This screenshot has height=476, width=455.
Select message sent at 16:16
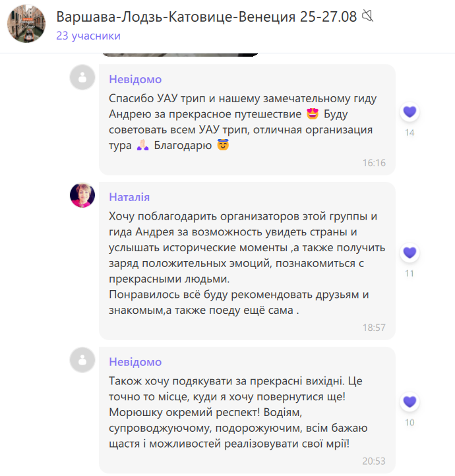click(247, 119)
